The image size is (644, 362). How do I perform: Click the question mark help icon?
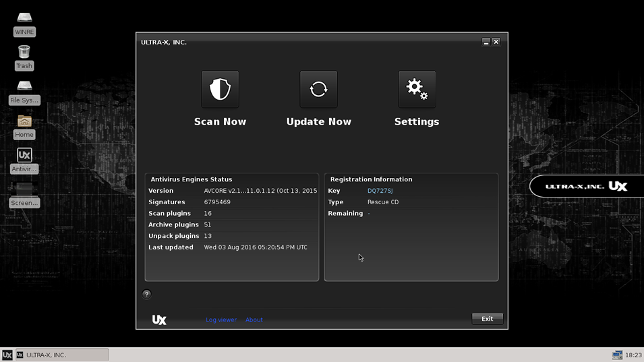point(146,294)
